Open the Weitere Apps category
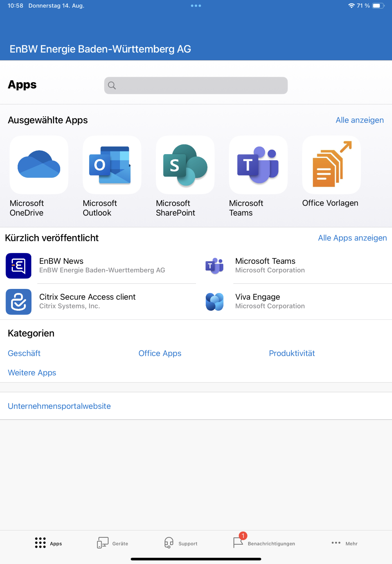392x564 pixels. [32, 373]
